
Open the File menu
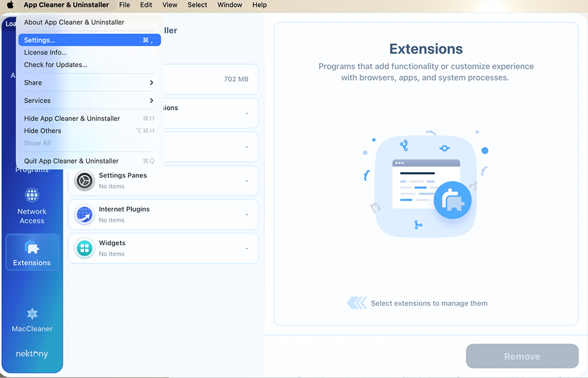click(125, 5)
